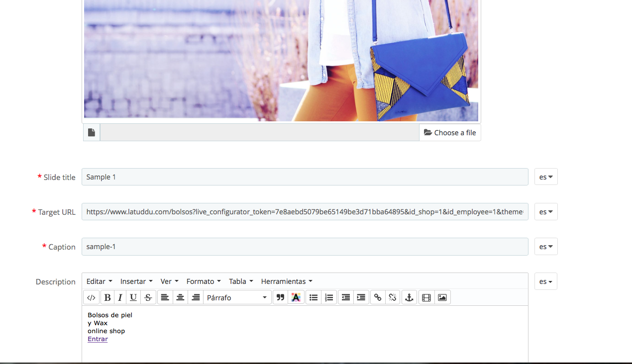This screenshot has height=364, width=632.
Task: Align text left in editor
Action: pos(165,297)
